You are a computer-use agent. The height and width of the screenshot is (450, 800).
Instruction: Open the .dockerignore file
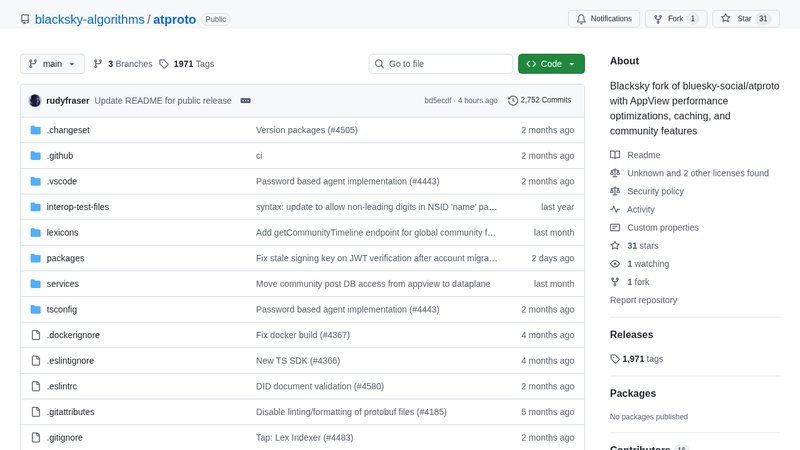[x=72, y=335]
